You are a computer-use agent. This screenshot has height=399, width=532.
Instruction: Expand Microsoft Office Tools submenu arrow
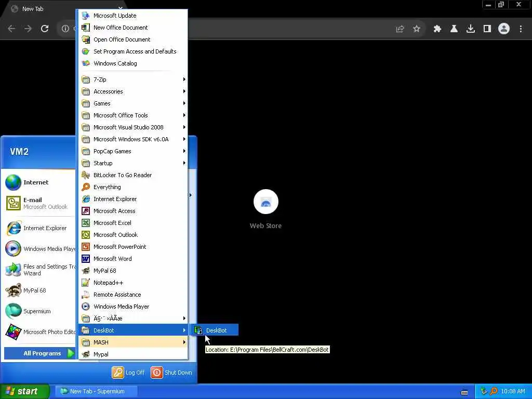click(x=184, y=115)
